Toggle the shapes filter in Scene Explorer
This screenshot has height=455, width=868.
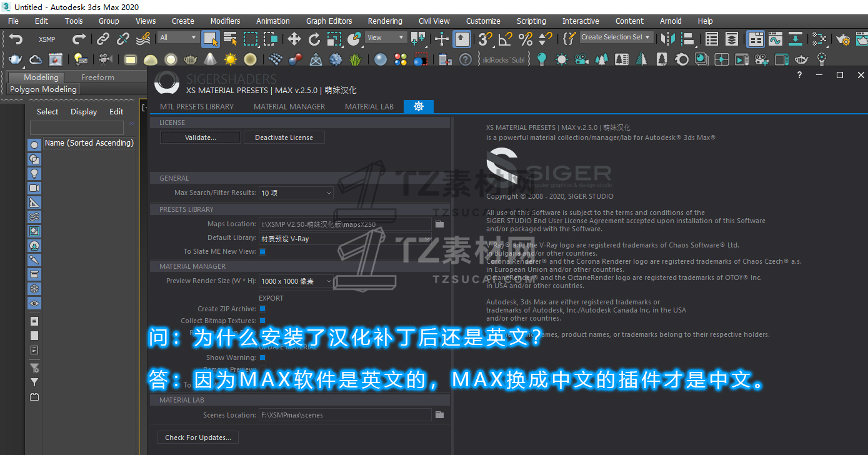click(x=34, y=159)
